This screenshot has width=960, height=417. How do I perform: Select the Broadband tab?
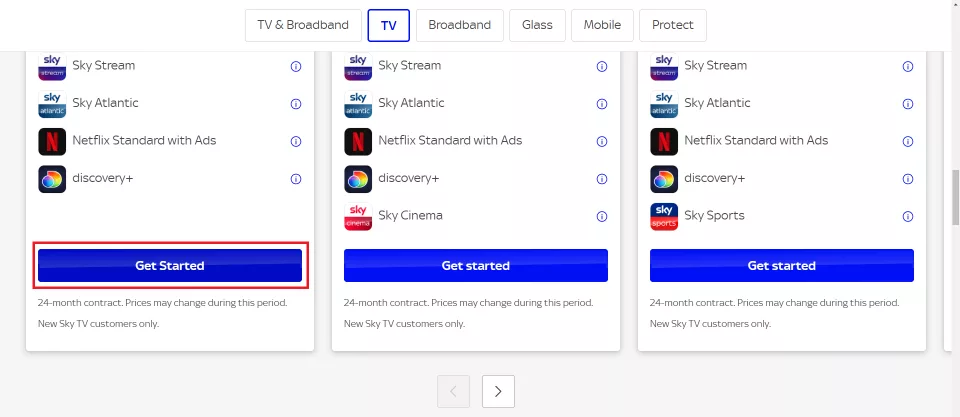pyautogui.click(x=460, y=25)
